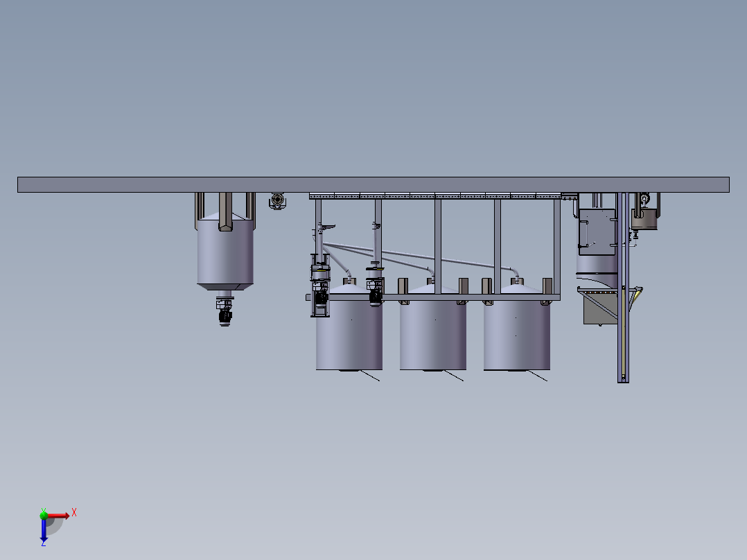
Task: Select the tall vertical column at the right
Action: (623, 288)
